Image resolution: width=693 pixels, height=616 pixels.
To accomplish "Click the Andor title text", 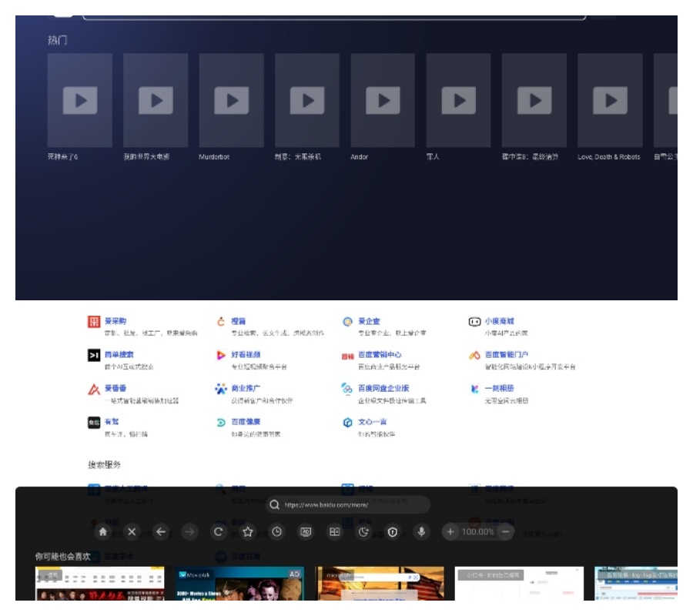I will pyautogui.click(x=359, y=157).
